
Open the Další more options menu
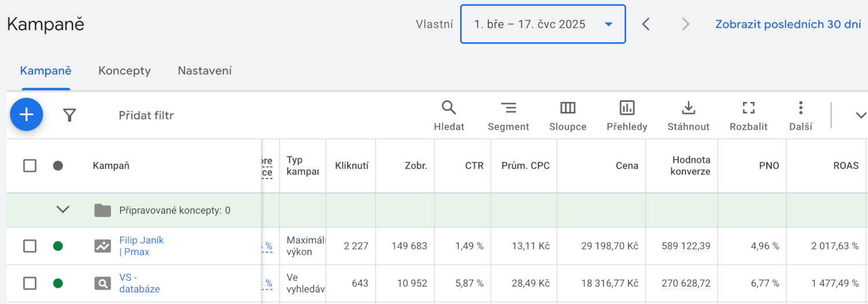coord(801,115)
